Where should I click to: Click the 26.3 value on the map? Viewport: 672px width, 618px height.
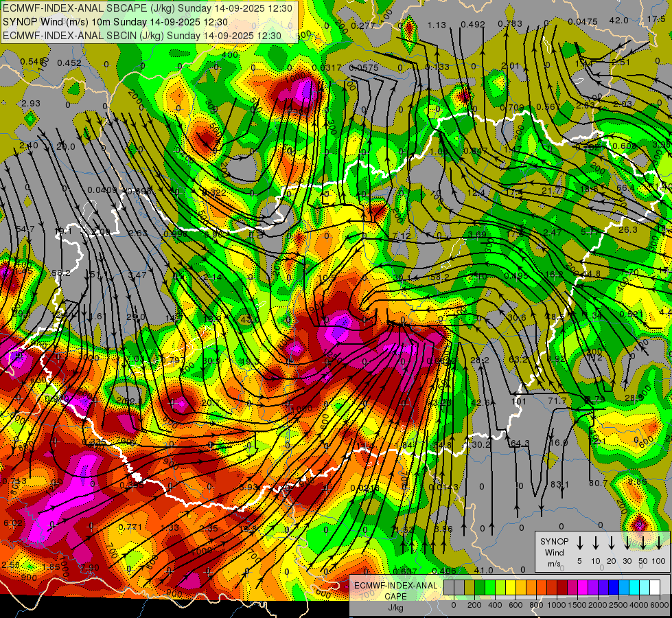click(628, 229)
